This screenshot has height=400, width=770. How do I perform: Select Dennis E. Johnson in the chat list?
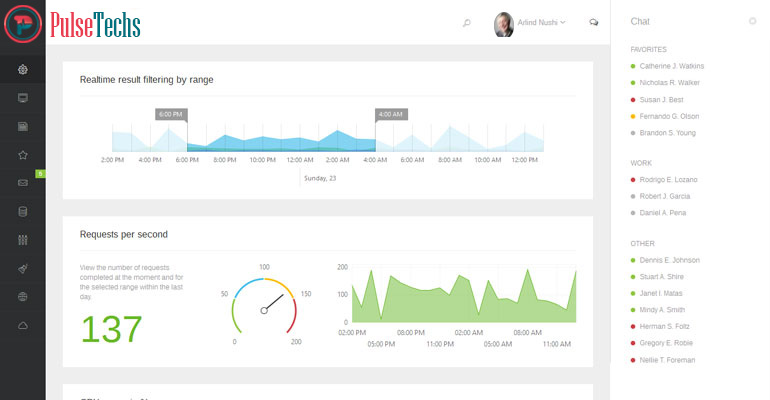(672, 260)
